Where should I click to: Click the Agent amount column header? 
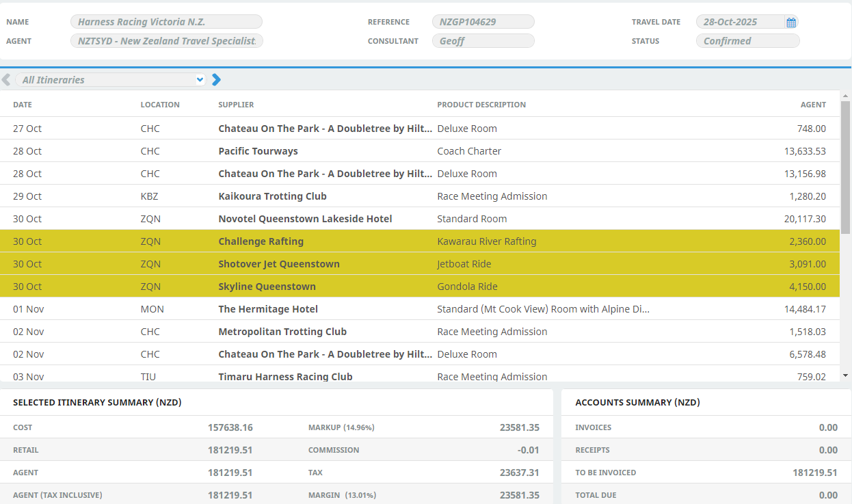[813, 105]
